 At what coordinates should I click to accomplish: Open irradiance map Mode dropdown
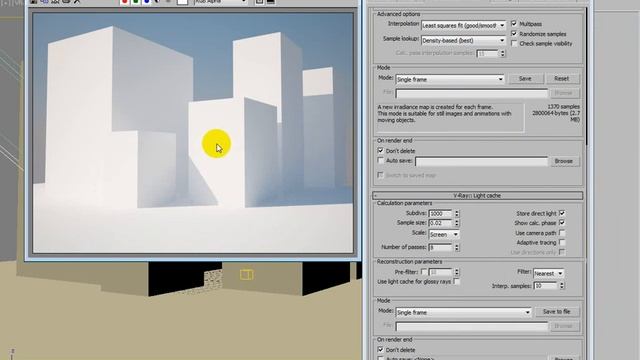click(x=450, y=79)
